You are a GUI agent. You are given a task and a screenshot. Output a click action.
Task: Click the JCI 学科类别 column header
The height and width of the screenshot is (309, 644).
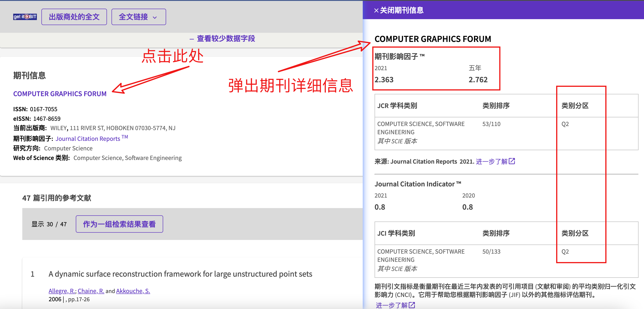point(396,233)
